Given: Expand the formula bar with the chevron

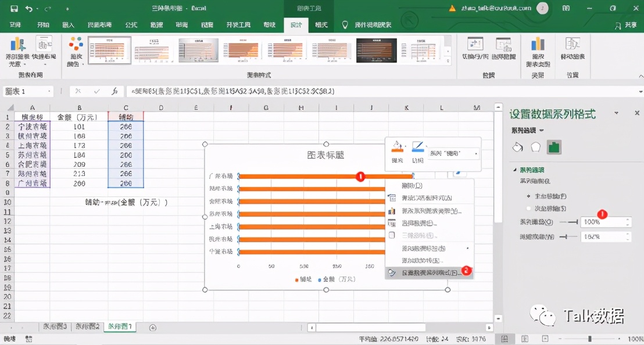Looking at the screenshot, I should (x=641, y=92).
